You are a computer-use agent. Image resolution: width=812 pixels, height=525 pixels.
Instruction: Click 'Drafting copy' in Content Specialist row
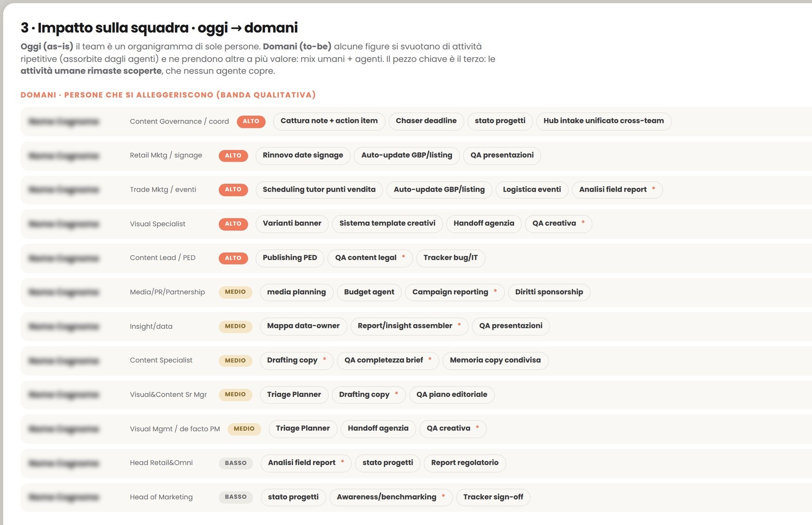pos(296,361)
